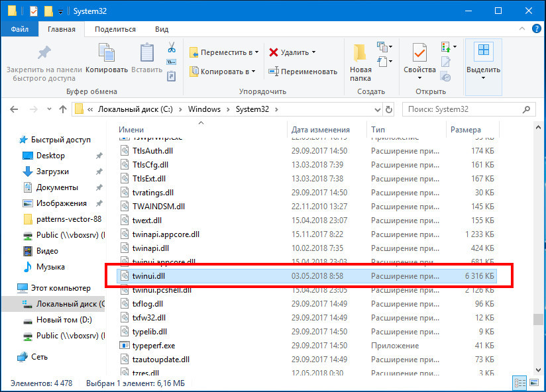The height and width of the screenshot is (392, 546).
Task: Switch to large icons view in status bar
Action: [534, 383]
